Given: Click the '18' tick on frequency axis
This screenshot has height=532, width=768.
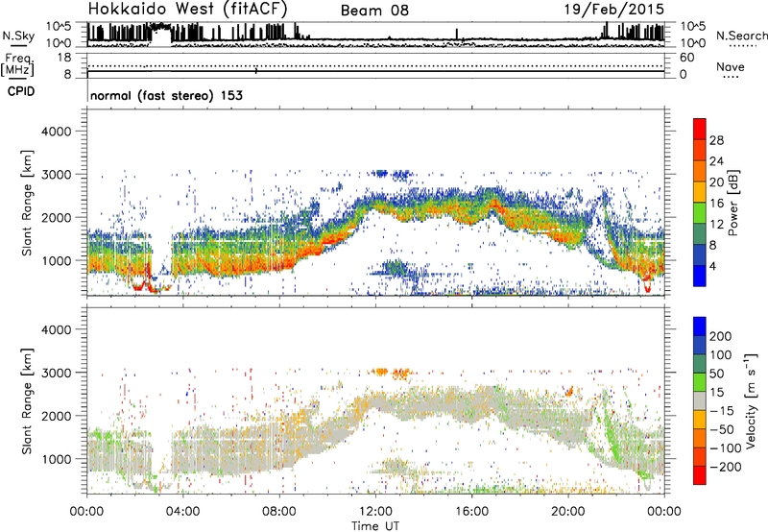Looking at the screenshot, I should click(x=64, y=58).
